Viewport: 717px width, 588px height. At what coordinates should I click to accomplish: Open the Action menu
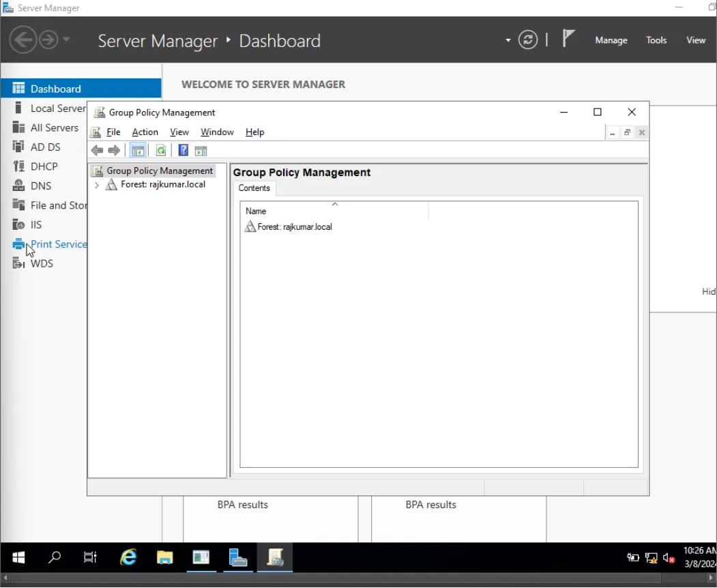pyautogui.click(x=145, y=132)
